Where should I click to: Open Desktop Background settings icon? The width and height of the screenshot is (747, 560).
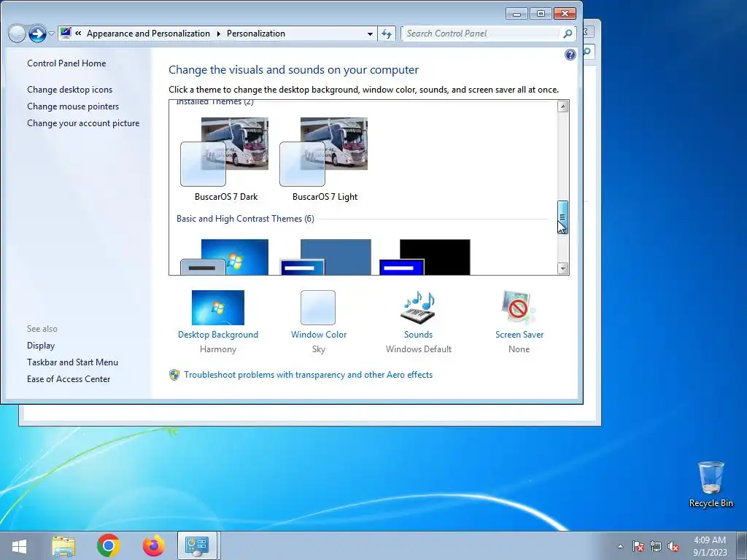(x=217, y=308)
